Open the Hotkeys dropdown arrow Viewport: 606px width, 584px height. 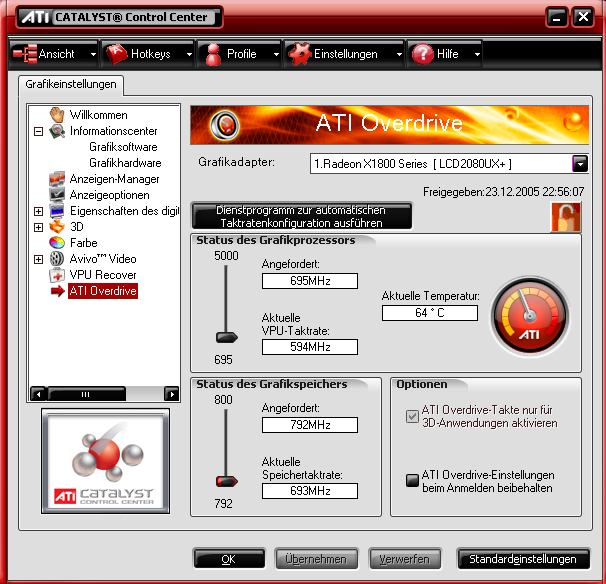click(189, 54)
